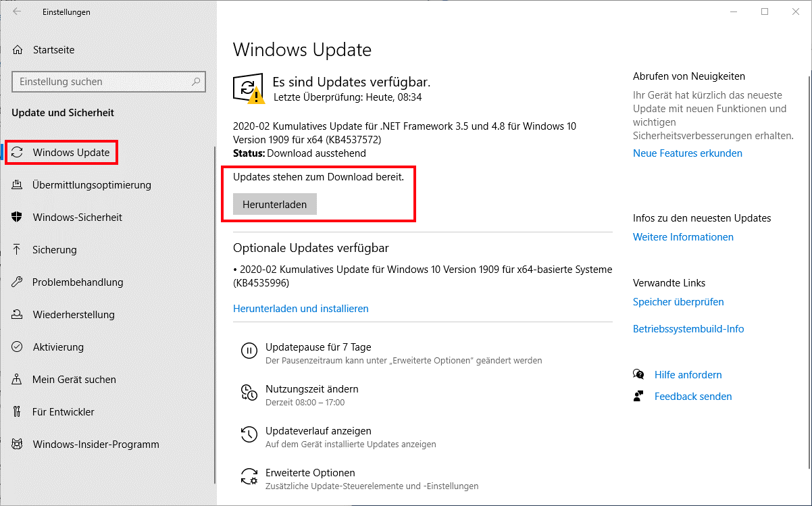The width and height of the screenshot is (812, 506).
Task: Click the Herunterladen button
Action: 275,204
